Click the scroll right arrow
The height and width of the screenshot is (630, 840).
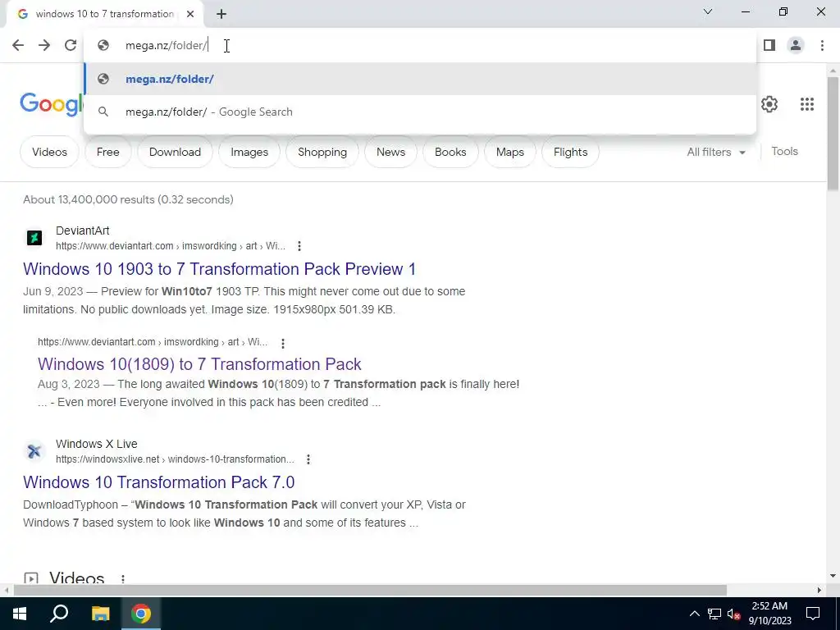819,590
